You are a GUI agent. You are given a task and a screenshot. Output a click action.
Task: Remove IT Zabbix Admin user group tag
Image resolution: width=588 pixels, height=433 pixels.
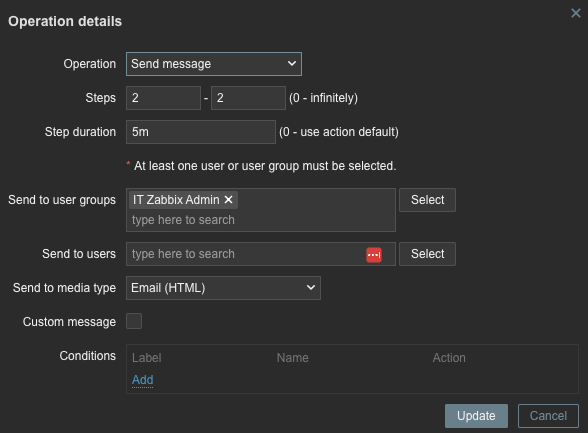pos(228,200)
